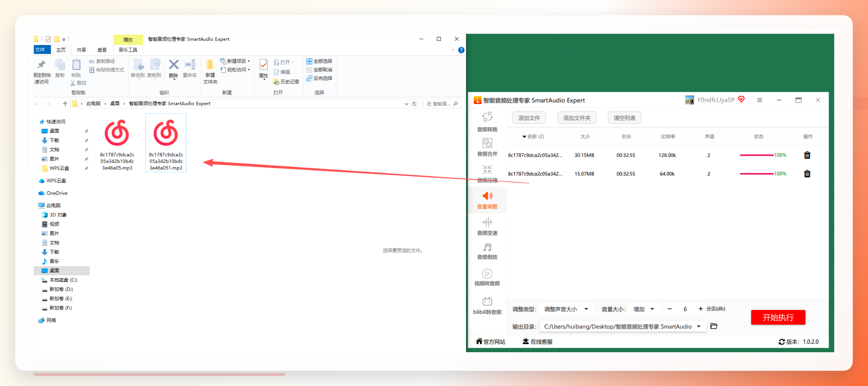This screenshot has width=868, height=386.
Task: Collapse the Explorer ribbon with chevron
Action: coord(453,50)
